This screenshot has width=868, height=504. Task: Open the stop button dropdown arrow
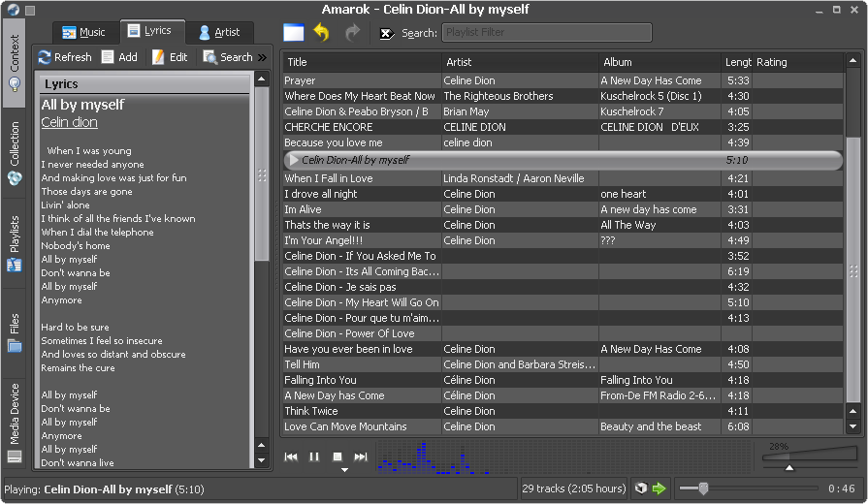tap(344, 470)
